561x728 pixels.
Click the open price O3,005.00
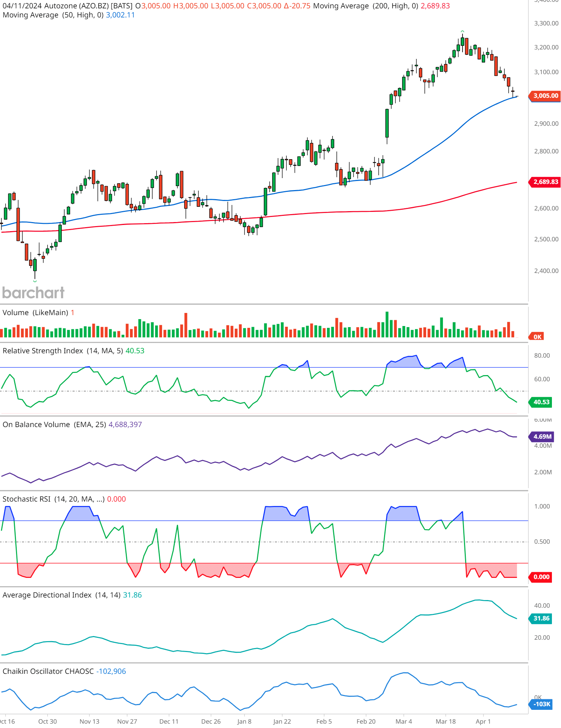click(x=153, y=6)
